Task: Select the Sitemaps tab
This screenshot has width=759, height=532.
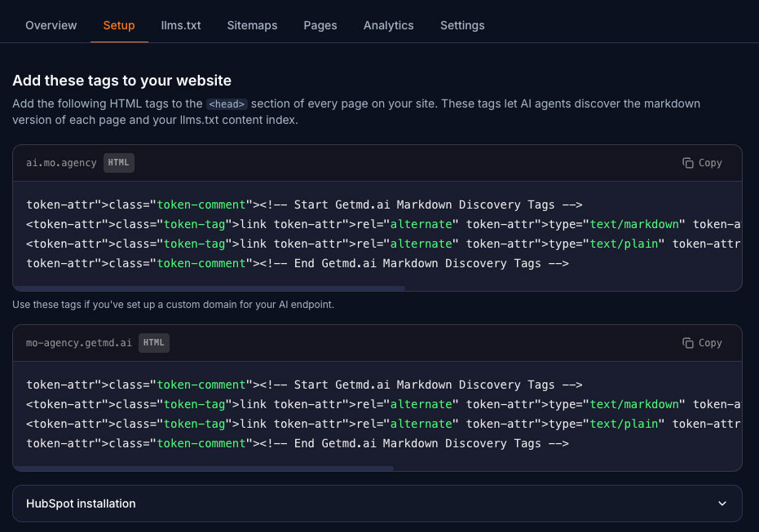Action: [252, 25]
